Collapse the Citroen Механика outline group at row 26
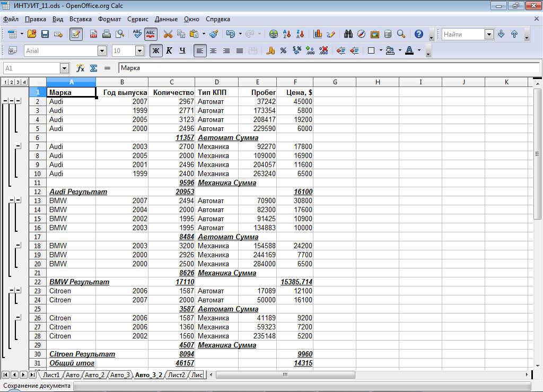The image size is (543, 392). 18,318
